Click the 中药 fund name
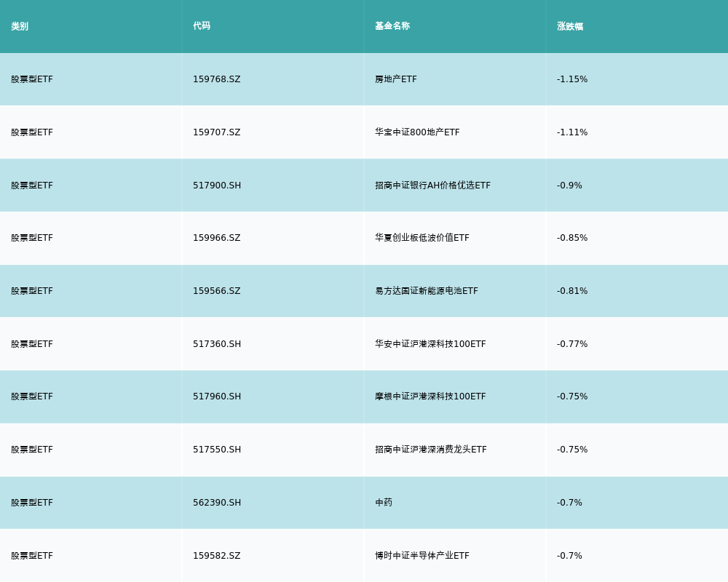Image resolution: width=728 pixels, height=582 pixels. [x=384, y=503]
